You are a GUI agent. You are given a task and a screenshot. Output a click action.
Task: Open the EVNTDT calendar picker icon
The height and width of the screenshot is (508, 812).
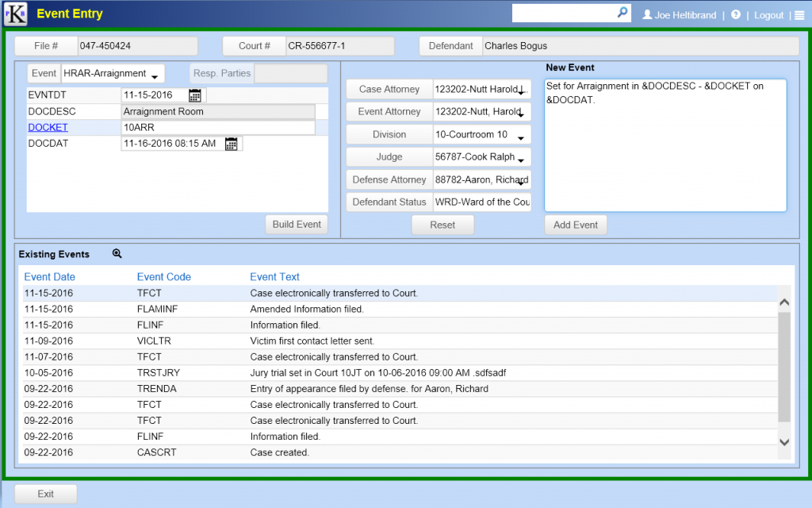tap(195, 95)
